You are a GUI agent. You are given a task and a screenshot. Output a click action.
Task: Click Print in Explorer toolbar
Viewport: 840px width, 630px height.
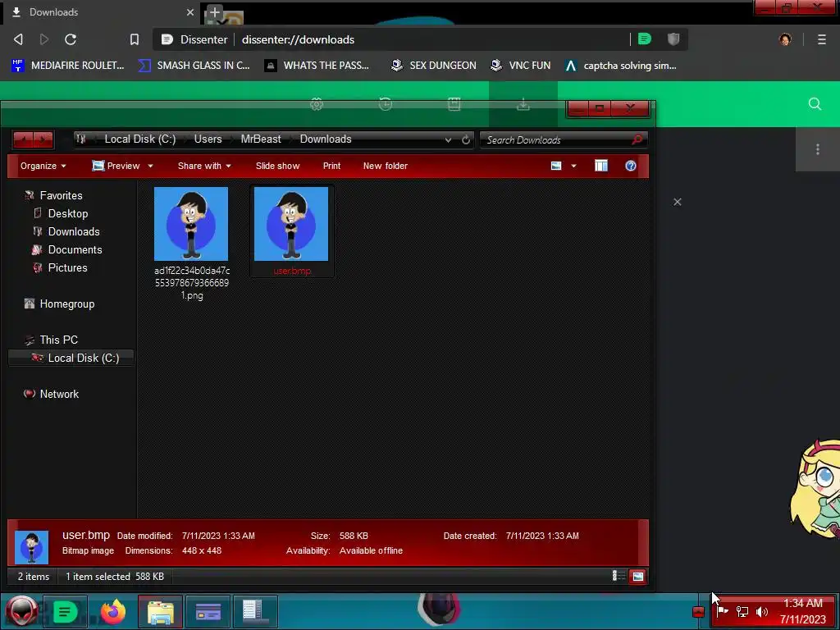(331, 166)
